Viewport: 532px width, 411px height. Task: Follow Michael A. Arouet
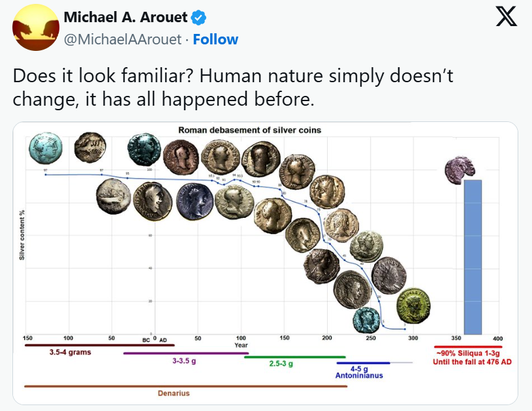point(215,39)
